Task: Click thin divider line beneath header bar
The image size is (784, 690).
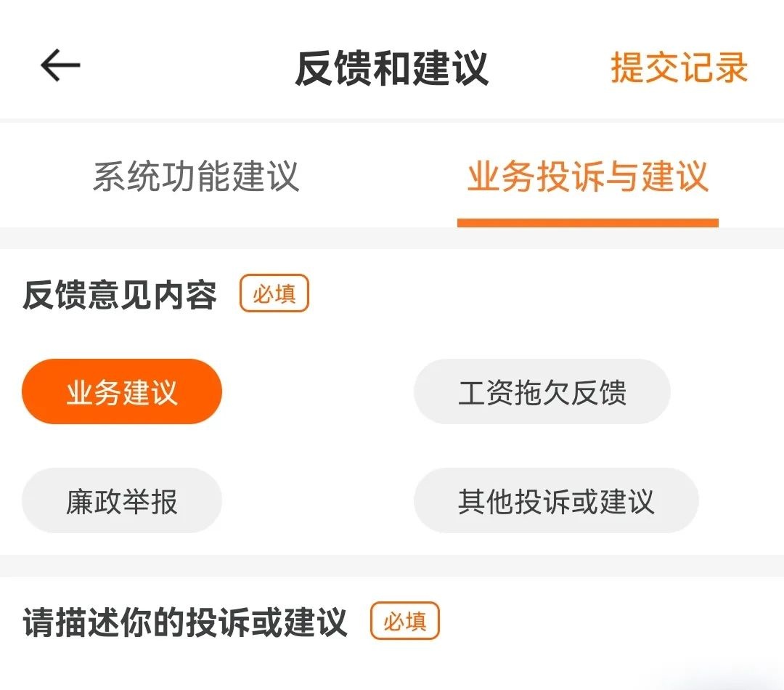Action: [392, 120]
